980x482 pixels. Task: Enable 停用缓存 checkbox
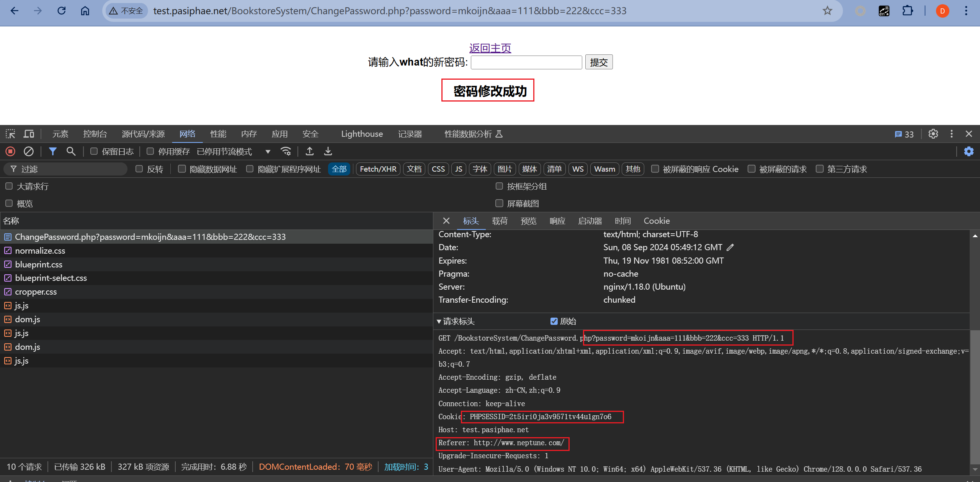[150, 151]
